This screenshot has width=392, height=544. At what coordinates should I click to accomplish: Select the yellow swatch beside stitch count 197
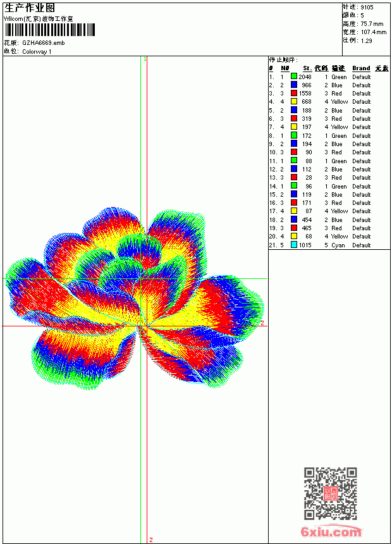[294, 127]
